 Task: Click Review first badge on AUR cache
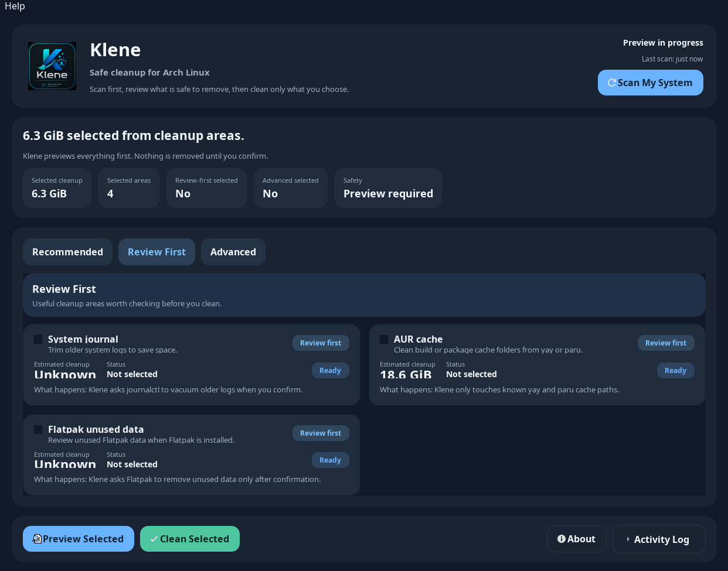pos(666,343)
